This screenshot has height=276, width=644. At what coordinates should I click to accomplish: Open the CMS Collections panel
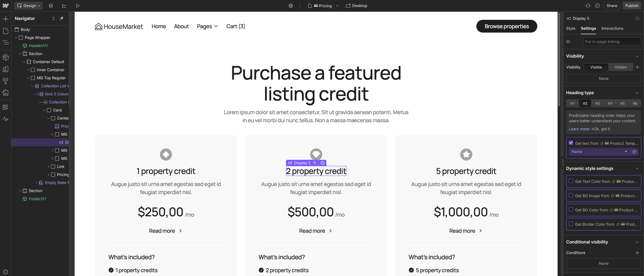pyautogui.click(x=51, y=6)
